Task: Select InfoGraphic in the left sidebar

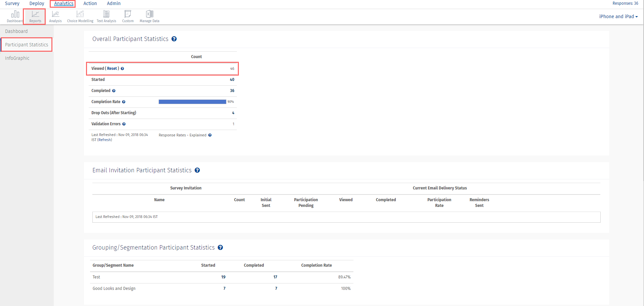Action: [17, 58]
